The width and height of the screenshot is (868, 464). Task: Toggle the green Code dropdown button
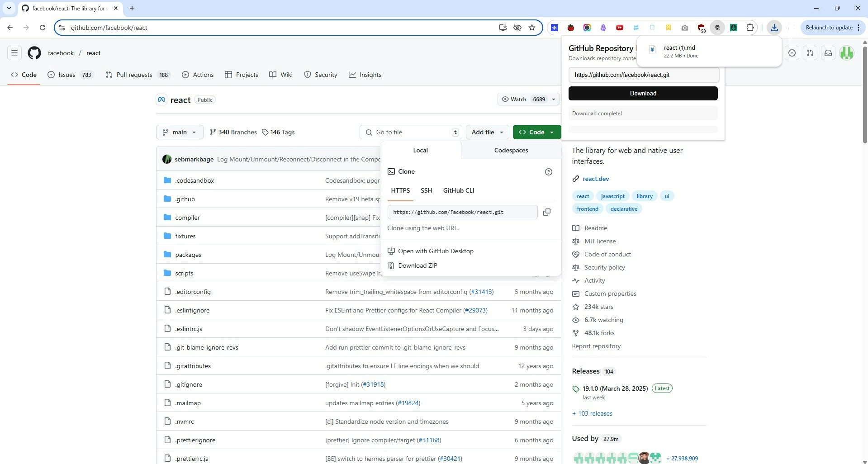[x=536, y=132]
